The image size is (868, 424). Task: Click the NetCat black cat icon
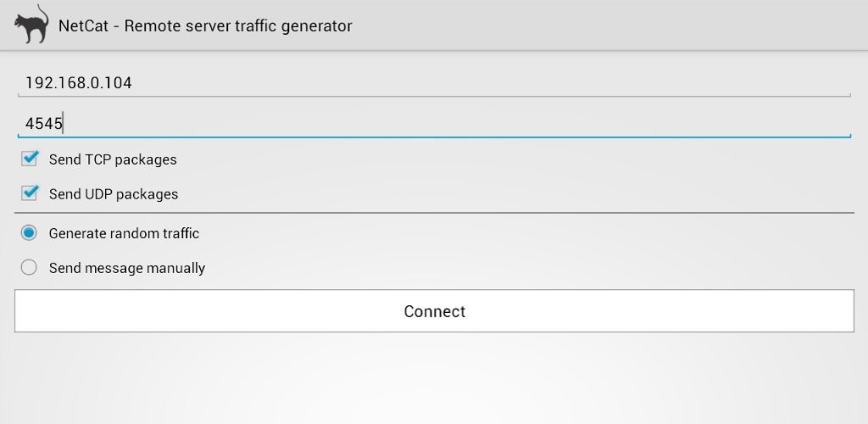31,25
